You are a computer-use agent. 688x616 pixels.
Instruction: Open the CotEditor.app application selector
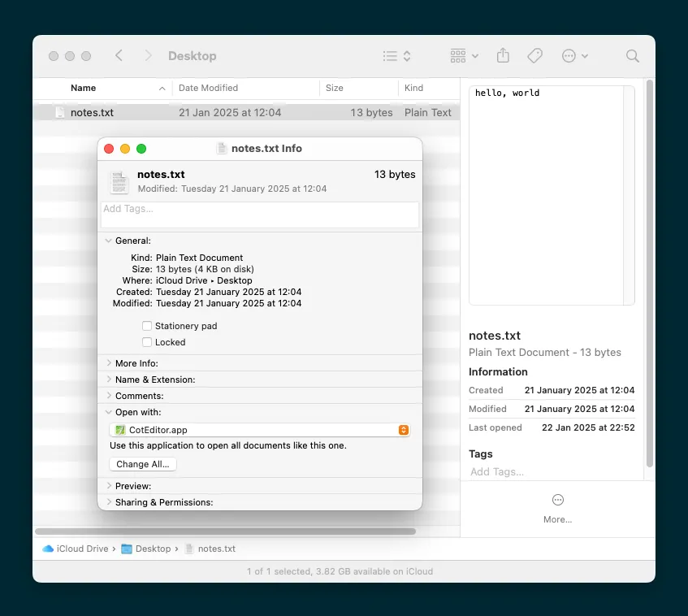(260, 430)
